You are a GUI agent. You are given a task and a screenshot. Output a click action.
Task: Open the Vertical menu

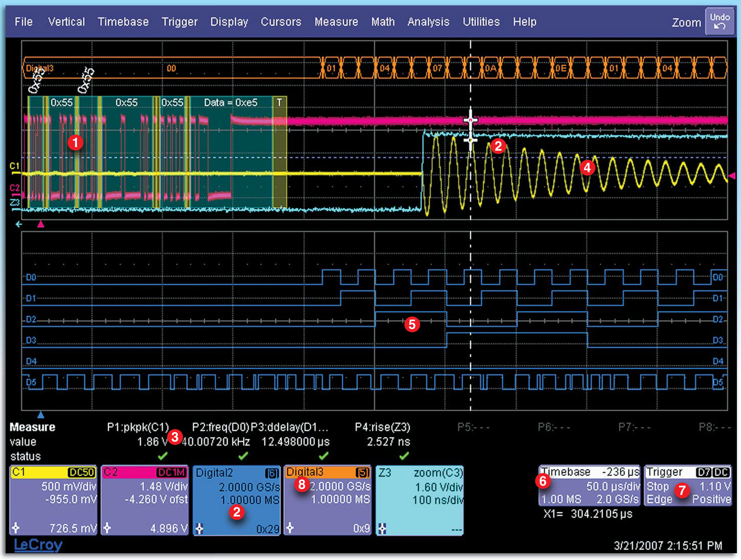click(x=66, y=22)
